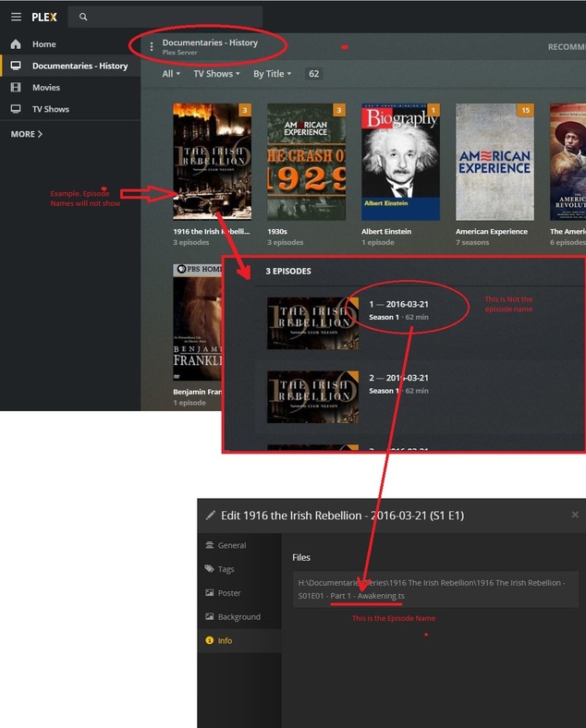Open the All filter dropdown

tap(171, 73)
